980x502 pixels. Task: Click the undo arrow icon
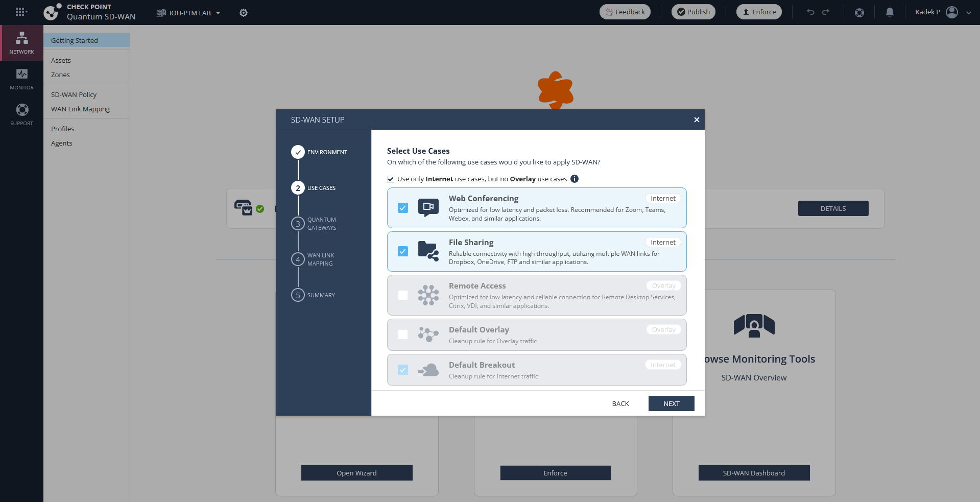[810, 12]
